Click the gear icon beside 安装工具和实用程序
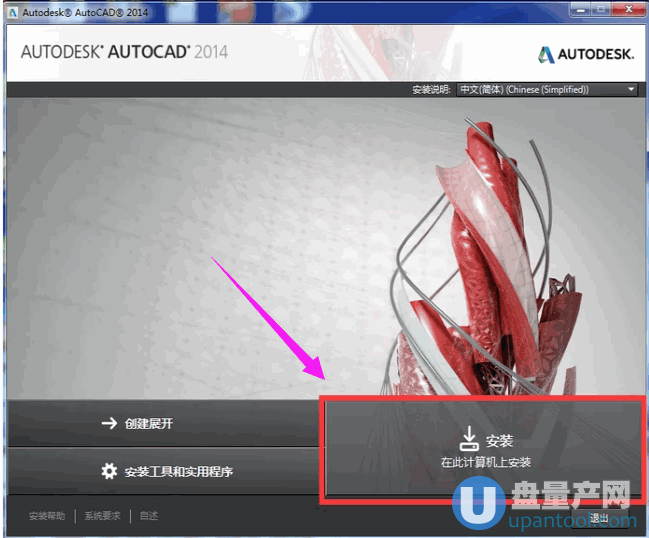 coord(109,471)
